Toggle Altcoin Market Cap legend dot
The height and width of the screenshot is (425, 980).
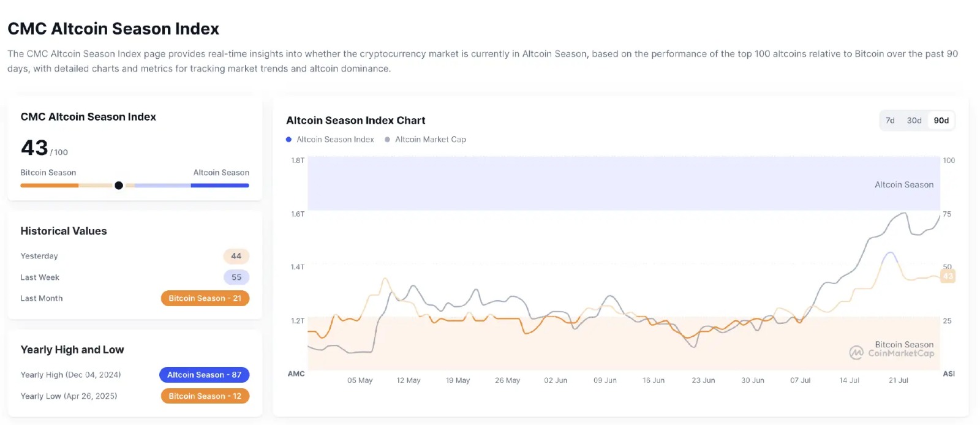click(387, 140)
